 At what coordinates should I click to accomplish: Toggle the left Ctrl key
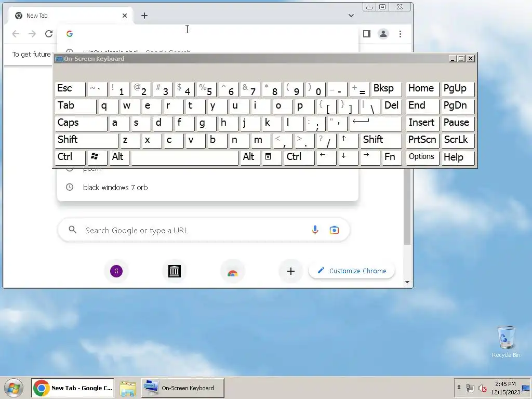pos(70,157)
